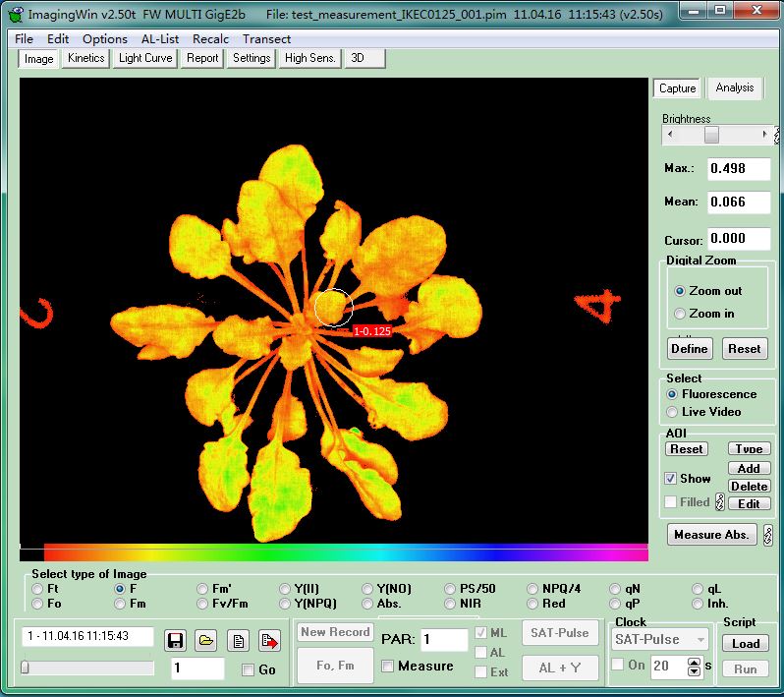Click the Measure Abs. button
Screen dimensions: 784x697
click(x=712, y=535)
